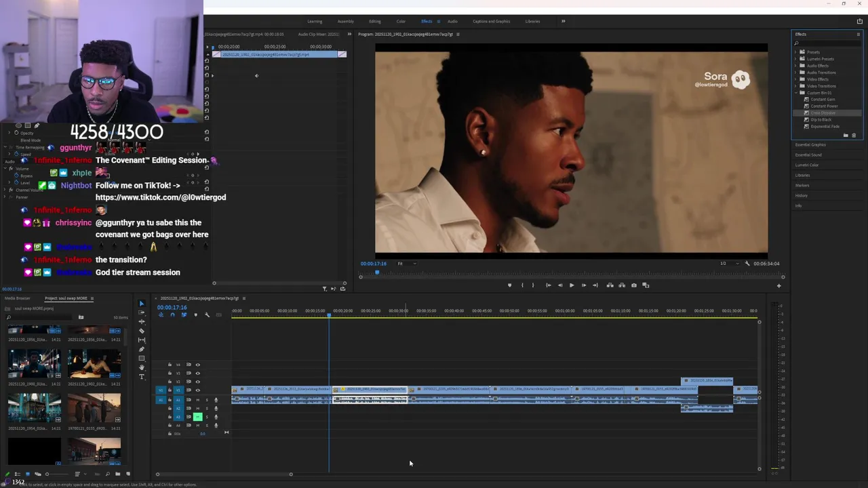
Task: Mute audio track A1
Action: tap(198, 400)
